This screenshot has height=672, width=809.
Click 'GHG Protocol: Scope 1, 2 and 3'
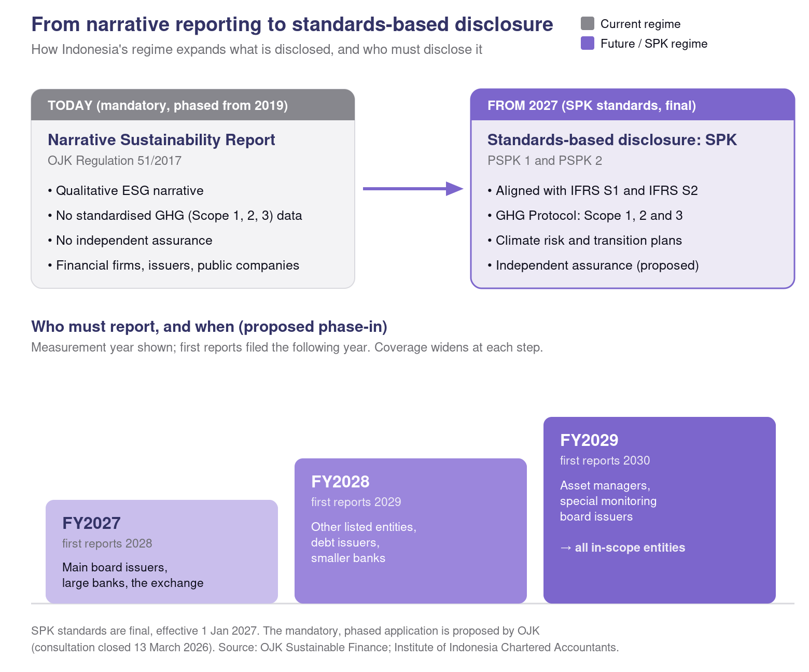point(585,216)
